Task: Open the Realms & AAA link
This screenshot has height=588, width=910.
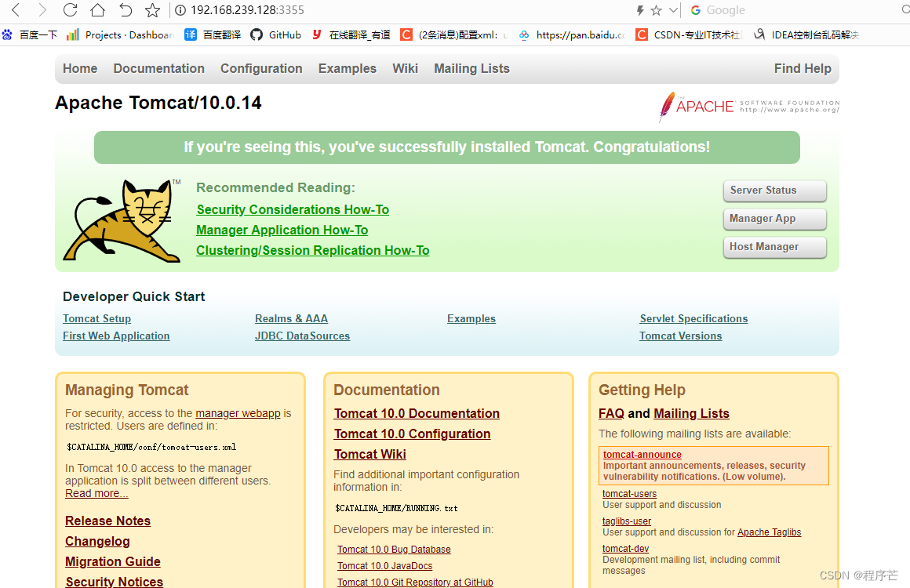Action: (x=291, y=318)
